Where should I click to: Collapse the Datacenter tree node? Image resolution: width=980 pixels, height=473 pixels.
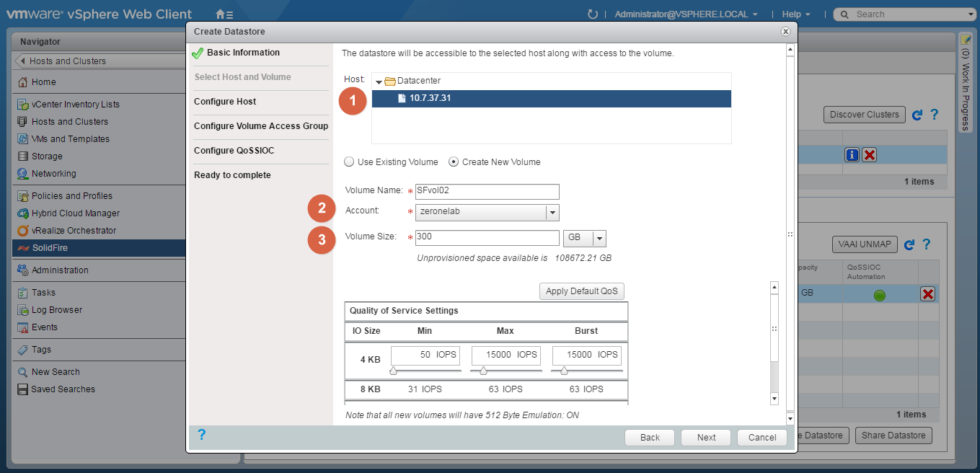pyautogui.click(x=379, y=81)
